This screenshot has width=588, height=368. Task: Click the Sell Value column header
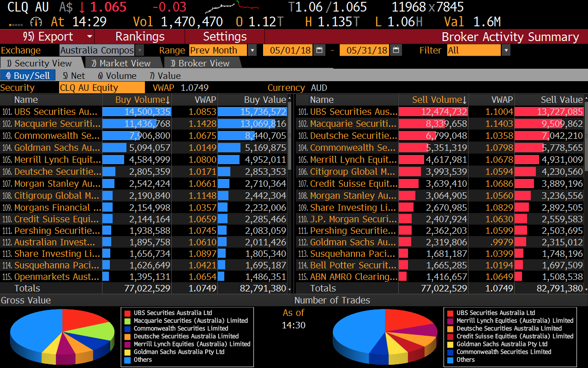(549, 100)
